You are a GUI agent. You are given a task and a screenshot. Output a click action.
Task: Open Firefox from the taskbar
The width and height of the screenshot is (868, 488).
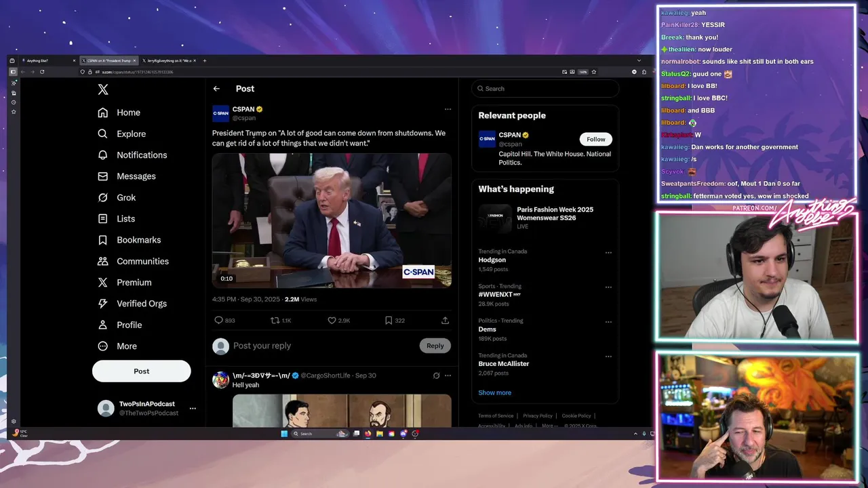[x=368, y=434]
